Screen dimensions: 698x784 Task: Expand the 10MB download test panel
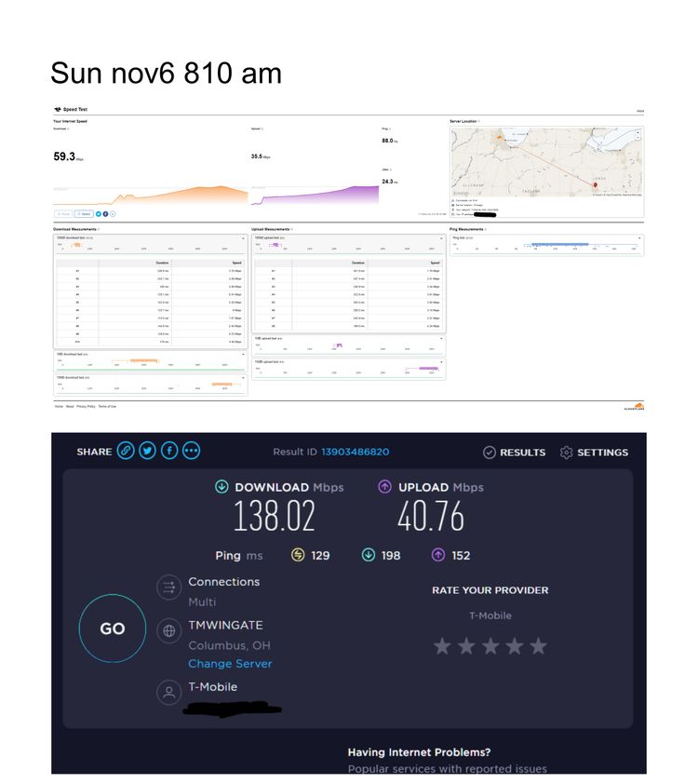point(243,377)
